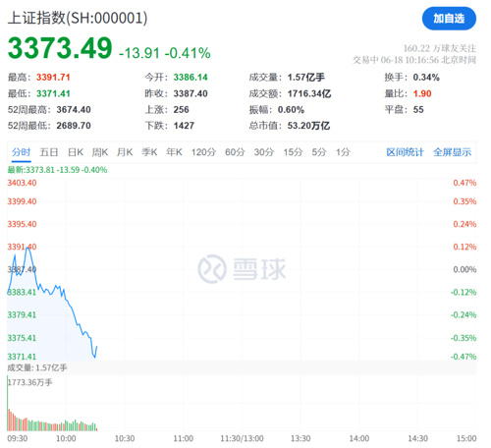Click the 3375.41 price axis label
Image resolution: width=491 pixels, height=448 pixels.
22,338
